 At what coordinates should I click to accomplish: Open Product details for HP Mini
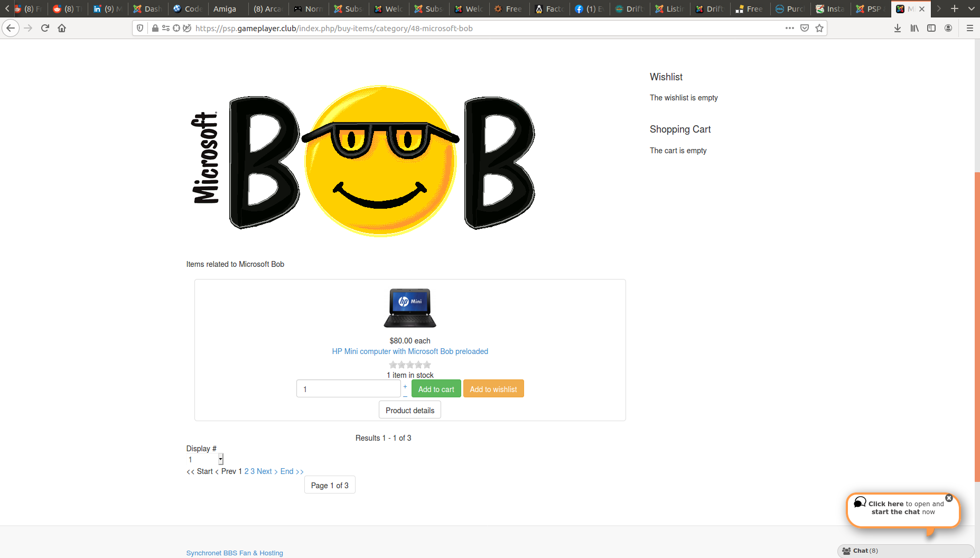pos(410,410)
